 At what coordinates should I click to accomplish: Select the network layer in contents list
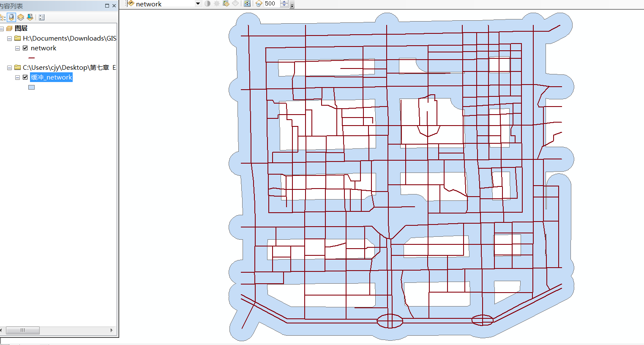[x=43, y=48]
